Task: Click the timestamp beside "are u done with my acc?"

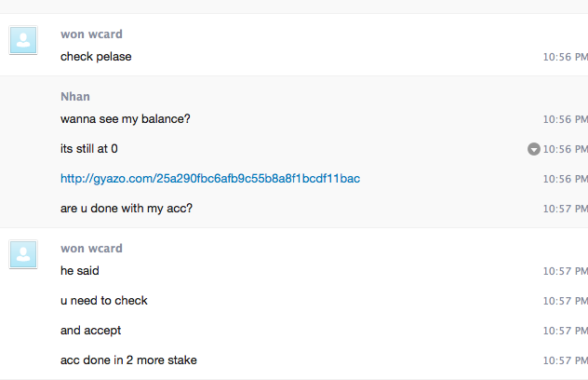Action: click(x=565, y=209)
